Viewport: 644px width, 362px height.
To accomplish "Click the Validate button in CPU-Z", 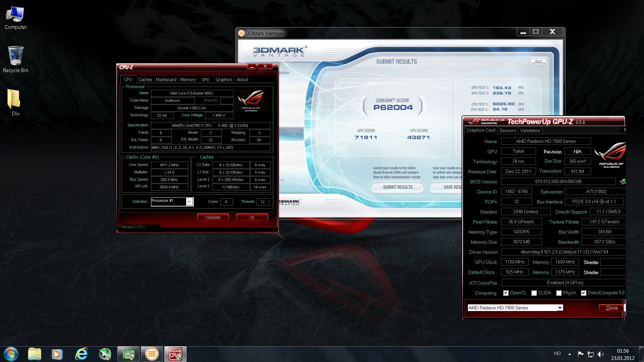I will (213, 217).
